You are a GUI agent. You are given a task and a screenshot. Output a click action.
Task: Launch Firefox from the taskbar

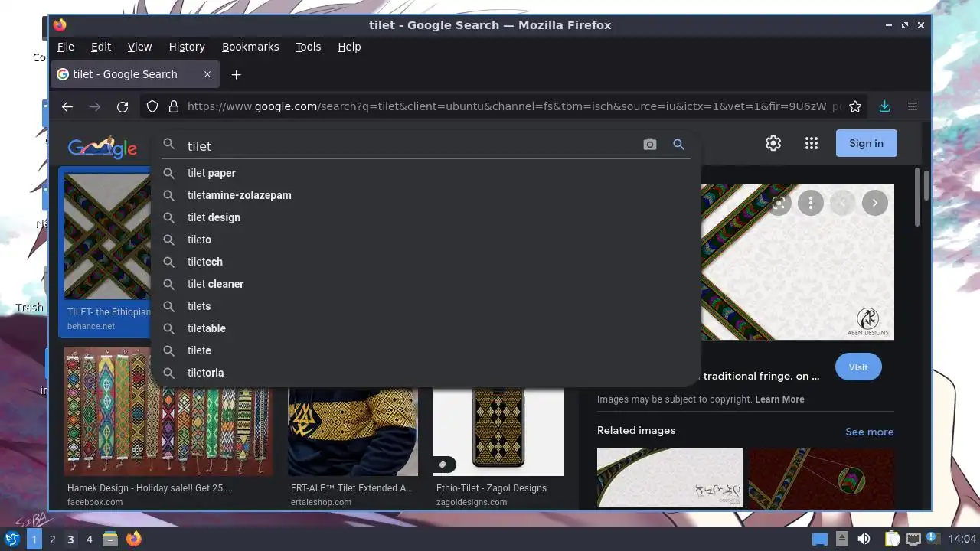tap(134, 539)
